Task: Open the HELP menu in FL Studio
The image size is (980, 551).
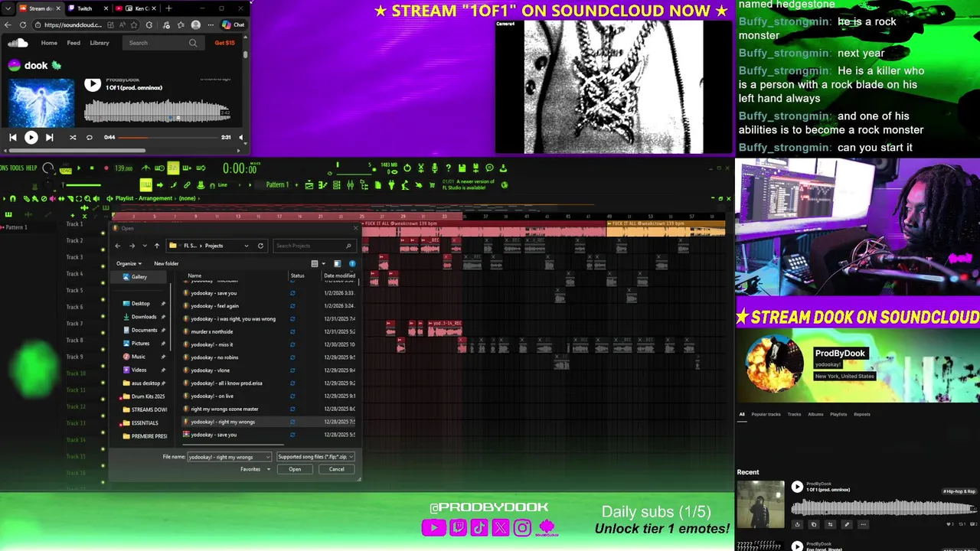Action: tap(31, 168)
